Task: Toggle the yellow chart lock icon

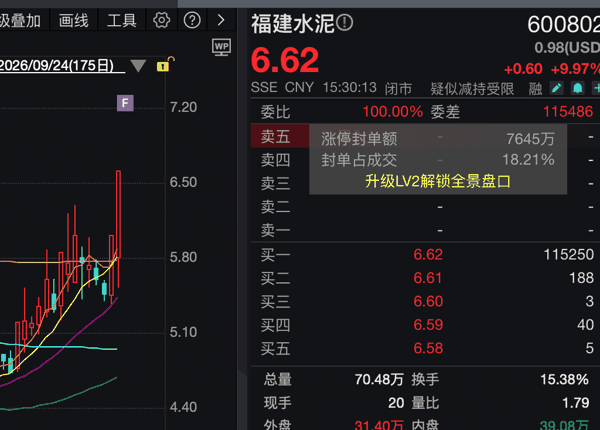Action: tap(165, 64)
